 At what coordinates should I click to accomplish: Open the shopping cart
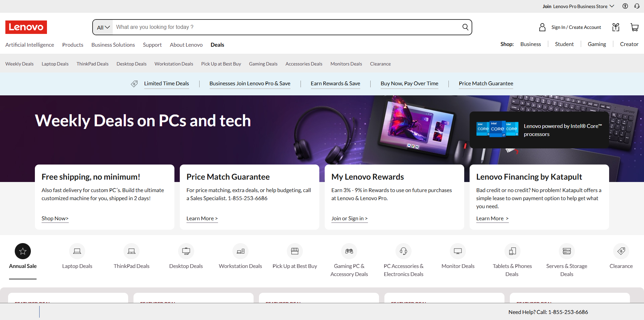point(634,27)
